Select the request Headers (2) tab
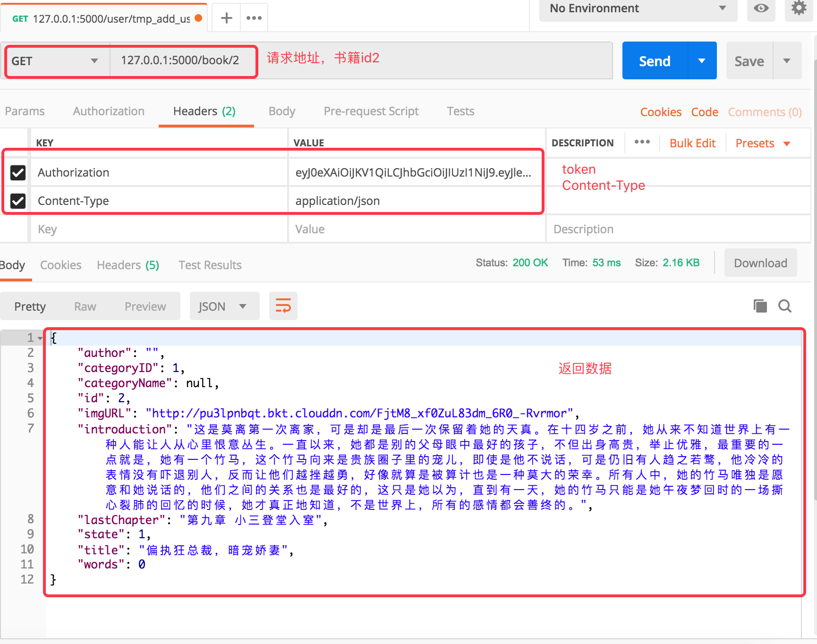 204,111
